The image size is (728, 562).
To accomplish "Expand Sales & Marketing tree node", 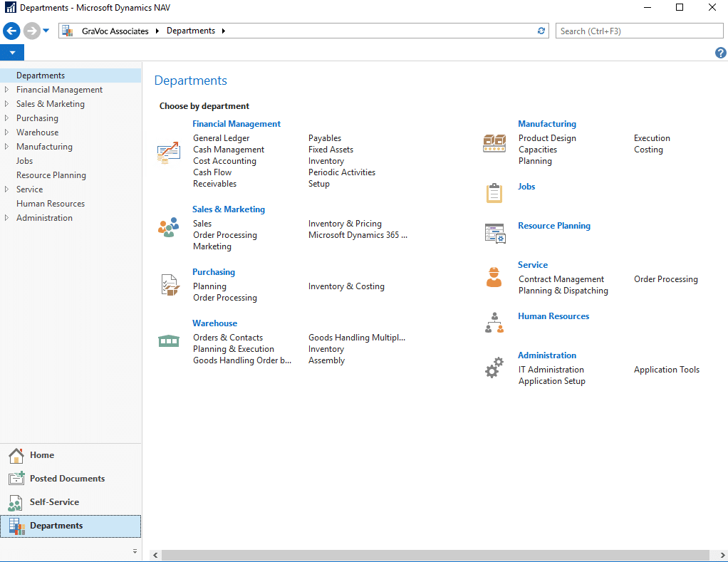I will point(6,104).
